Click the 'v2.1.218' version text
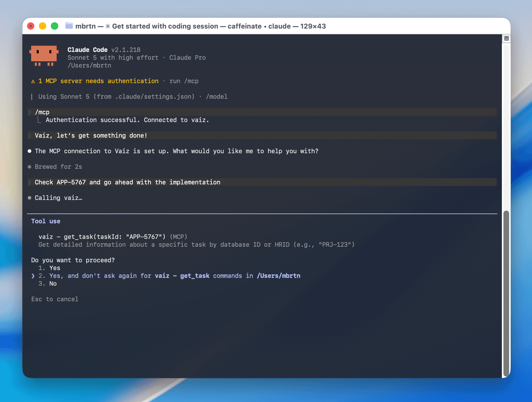 [126, 50]
